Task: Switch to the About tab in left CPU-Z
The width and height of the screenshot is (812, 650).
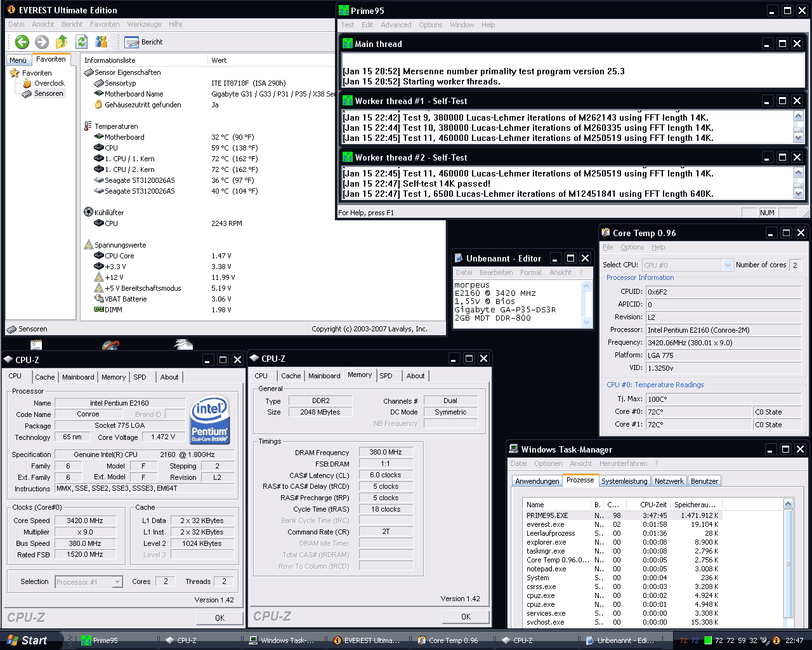Action: click(x=169, y=377)
